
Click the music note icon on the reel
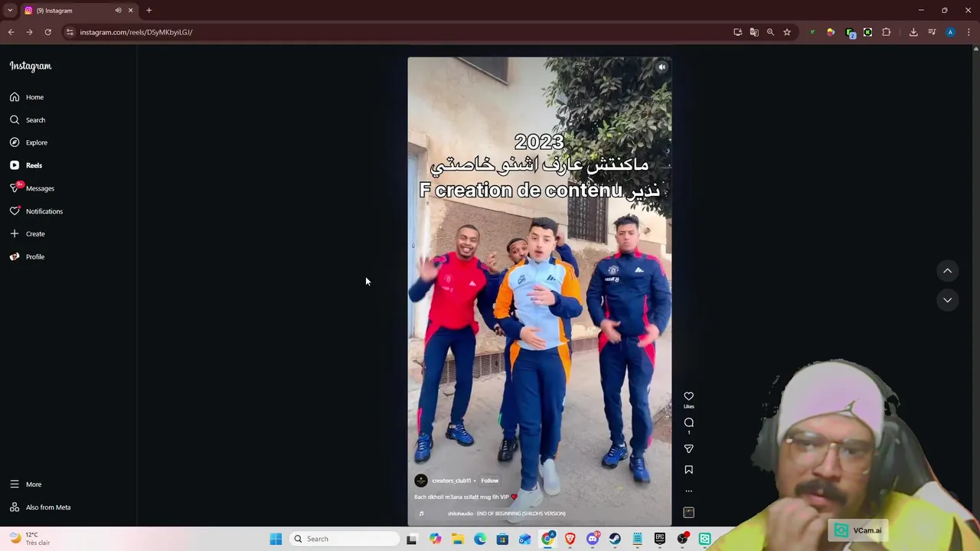(421, 514)
